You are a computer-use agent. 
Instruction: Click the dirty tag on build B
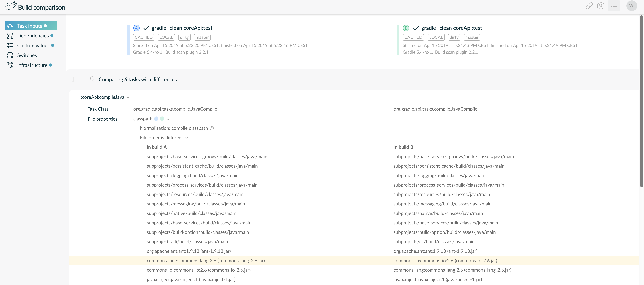coord(454,37)
